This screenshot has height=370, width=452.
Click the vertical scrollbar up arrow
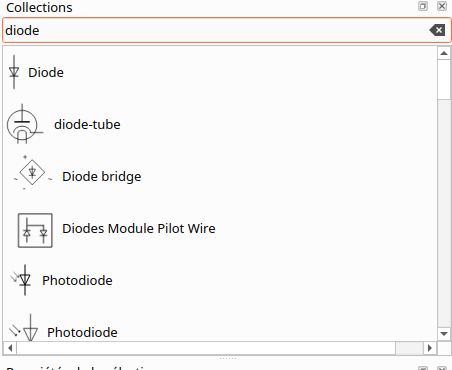[444, 53]
